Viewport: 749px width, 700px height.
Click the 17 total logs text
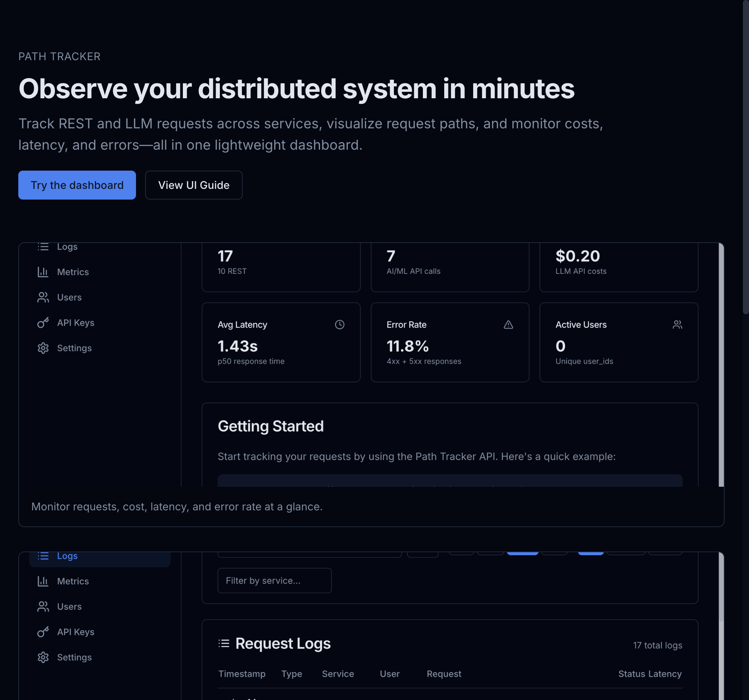point(658,645)
